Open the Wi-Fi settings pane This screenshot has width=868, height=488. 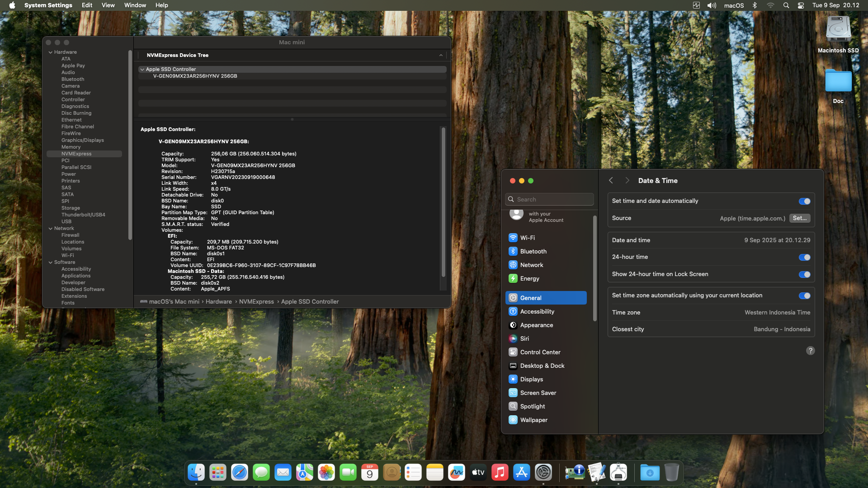click(x=546, y=238)
